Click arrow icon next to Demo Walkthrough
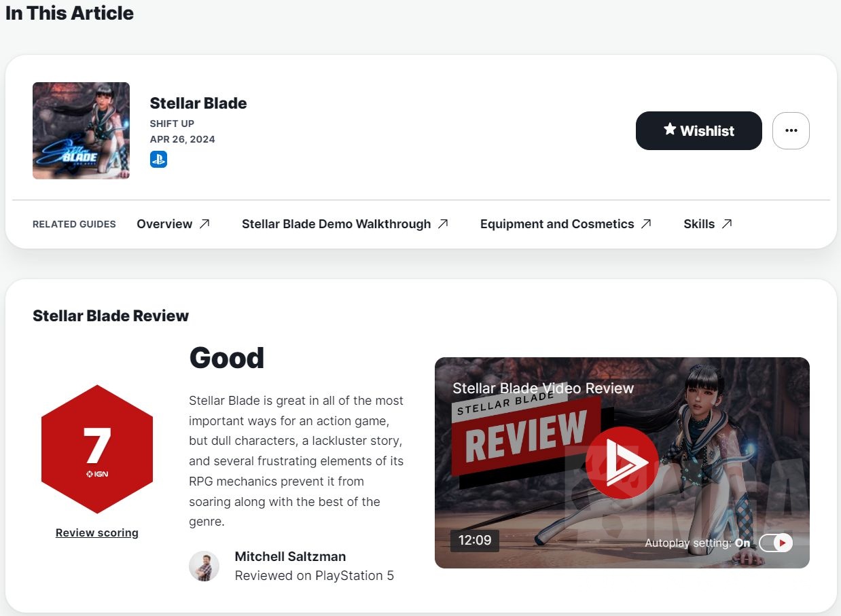Screen dimensions: 841x616 click(443, 224)
